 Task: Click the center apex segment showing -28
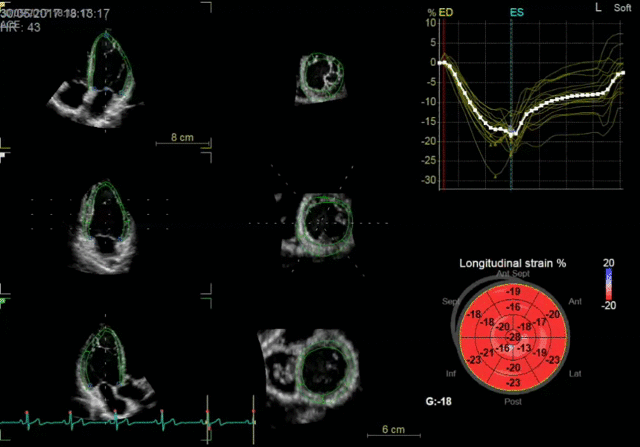pos(512,337)
